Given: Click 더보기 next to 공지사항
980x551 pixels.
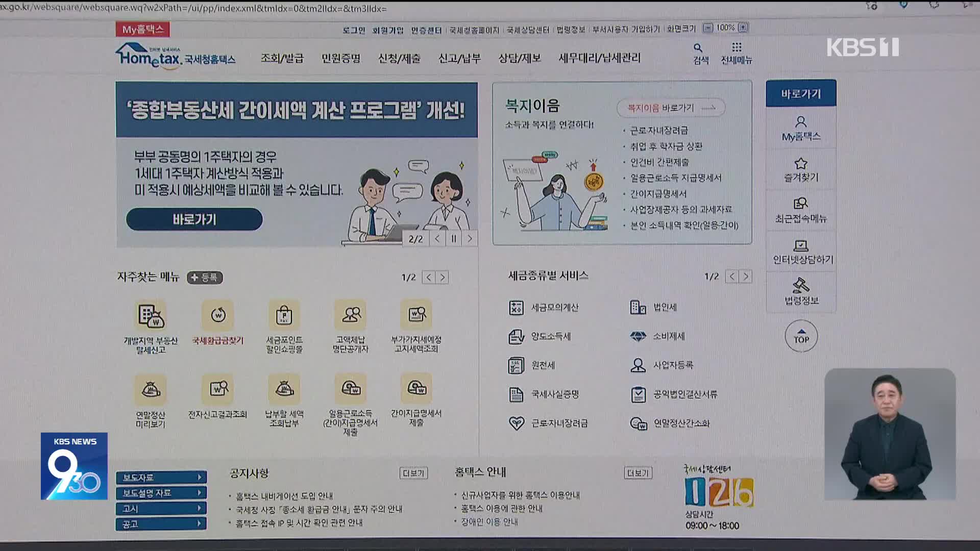Looking at the screenshot, I should [x=413, y=473].
